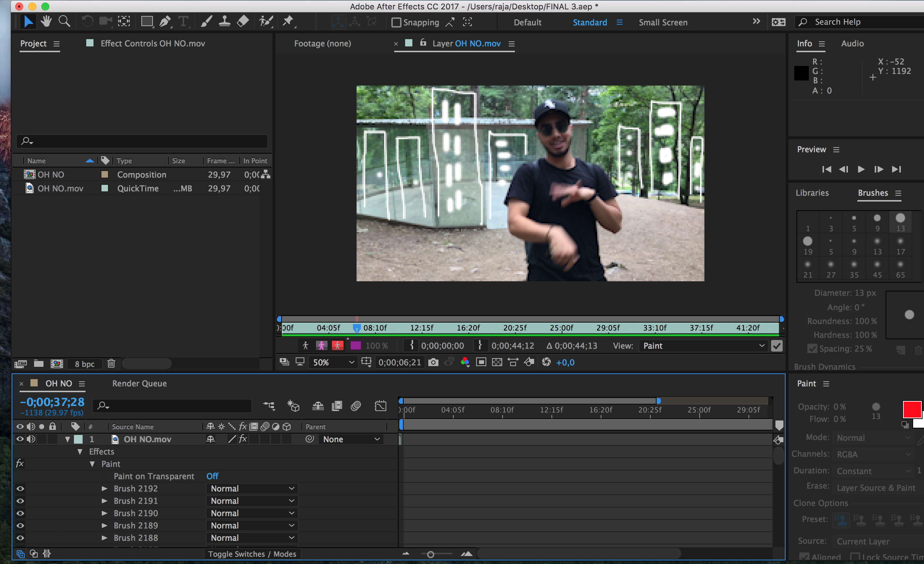Select the Eraser tool

click(x=243, y=21)
